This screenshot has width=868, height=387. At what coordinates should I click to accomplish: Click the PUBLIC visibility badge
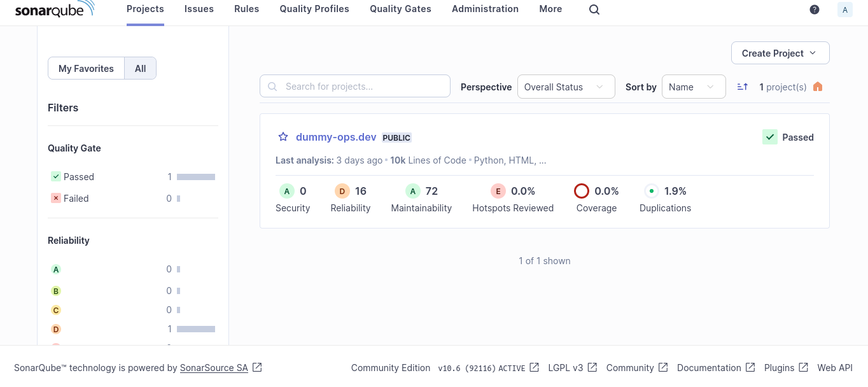(x=397, y=137)
